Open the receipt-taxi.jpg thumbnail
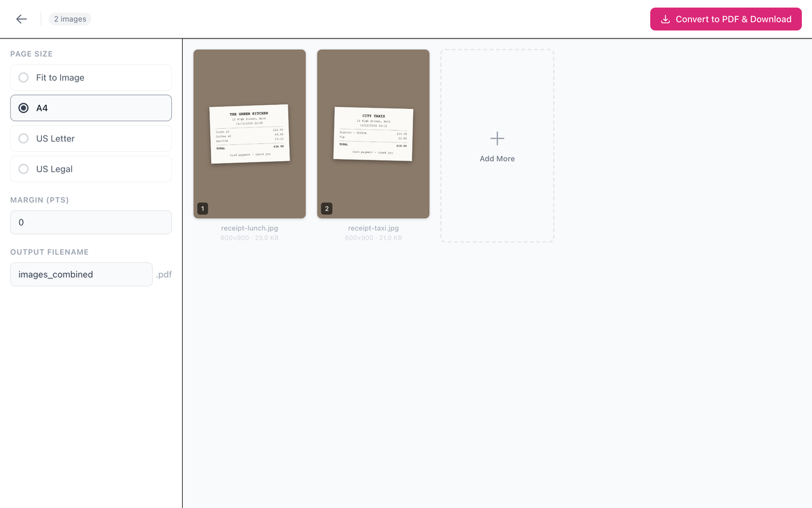The width and height of the screenshot is (812, 508). click(374, 134)
